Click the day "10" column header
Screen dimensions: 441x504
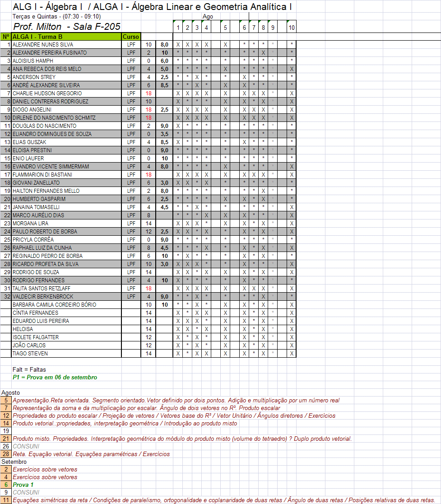tap(292, 28)
